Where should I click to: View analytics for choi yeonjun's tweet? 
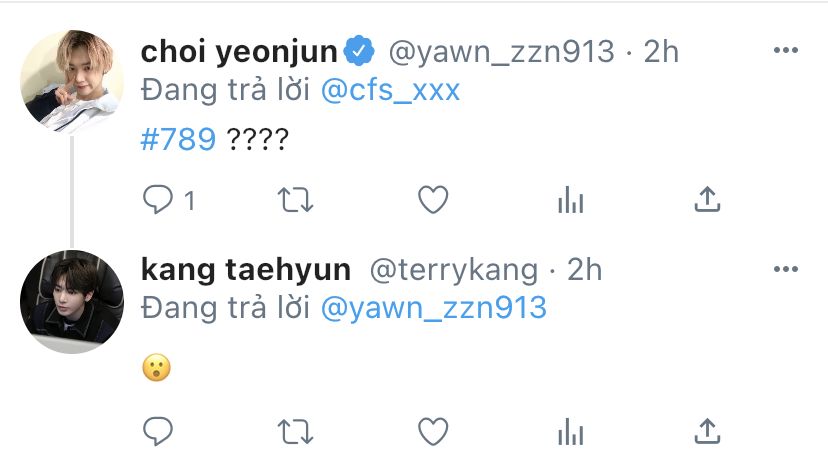[x=570, y=201]
